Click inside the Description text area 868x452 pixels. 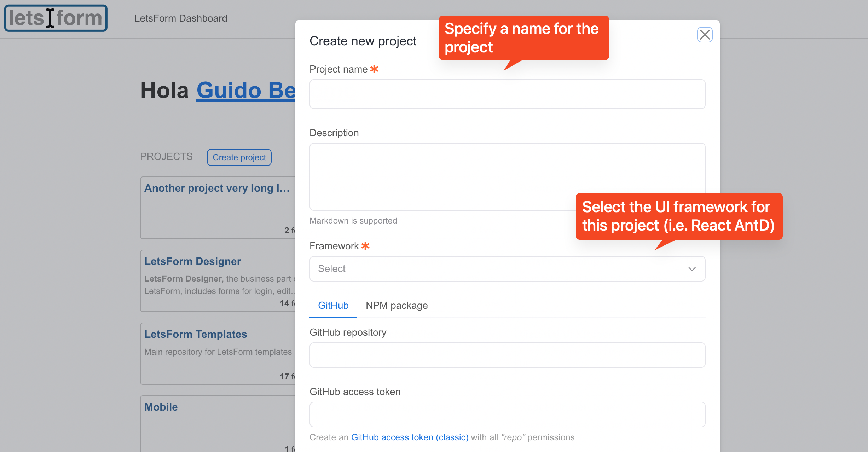click(x=507, y=177)
